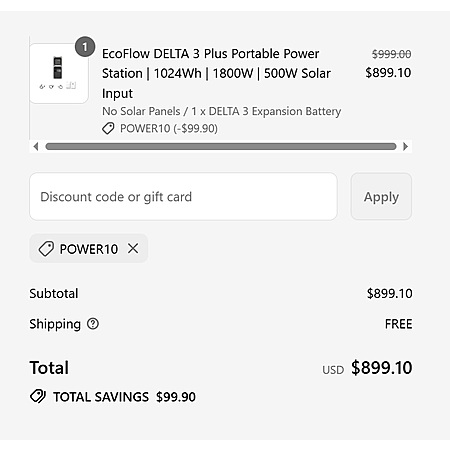Click the Shipping help question-mark icon
Viewport: 450px width, 450px height.
tap(93, 324)
